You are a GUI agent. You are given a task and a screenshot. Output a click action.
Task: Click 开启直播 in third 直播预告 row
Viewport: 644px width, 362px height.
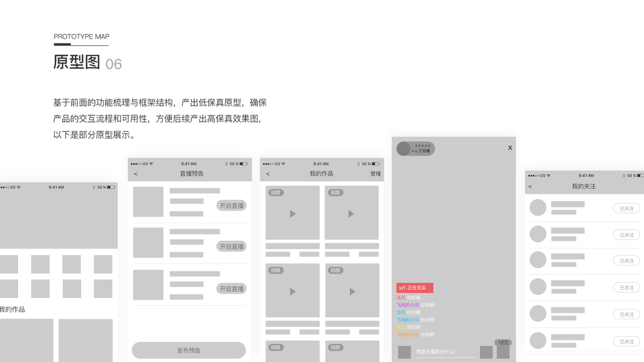(x=231, y=288)
